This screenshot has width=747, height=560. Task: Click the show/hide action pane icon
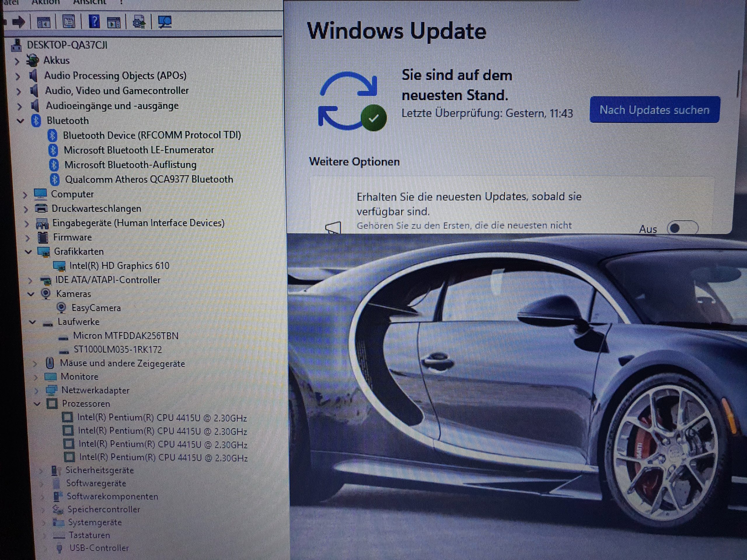114,23
